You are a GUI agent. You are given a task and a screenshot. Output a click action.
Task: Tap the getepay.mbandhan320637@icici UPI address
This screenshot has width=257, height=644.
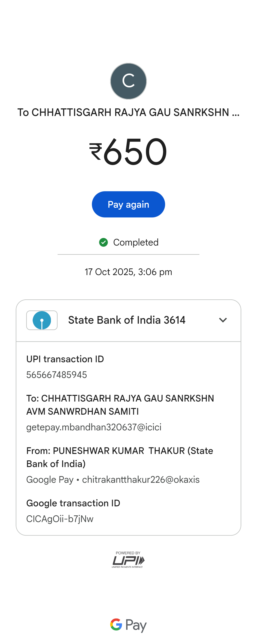click(94, 427)
